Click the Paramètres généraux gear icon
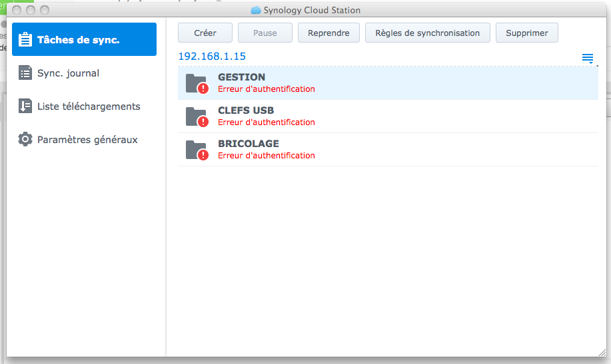This screenshot has height=364, width=611. [x=25, y=139]
